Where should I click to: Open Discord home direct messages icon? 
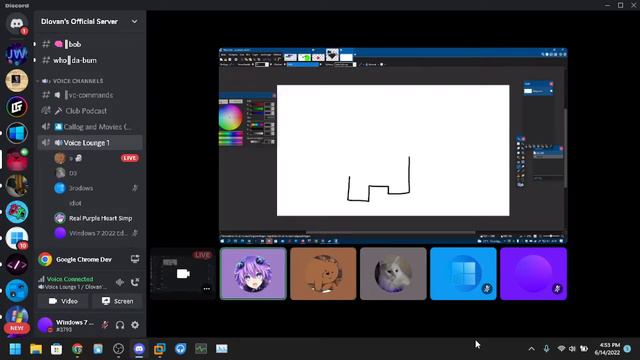pyautogui.click(x=16, y=24)
